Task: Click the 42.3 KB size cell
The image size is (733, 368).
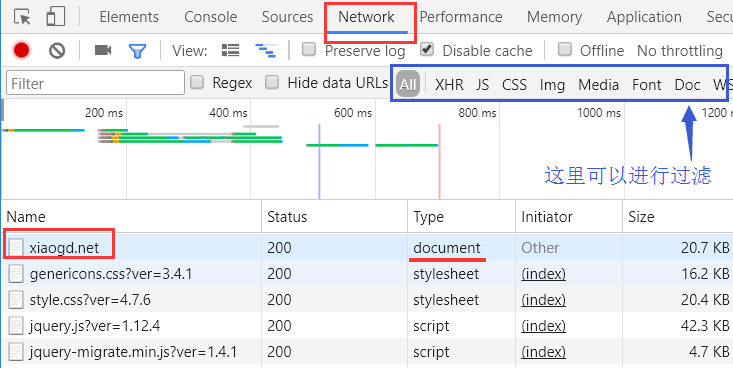Action: click(x=705, y=325)
